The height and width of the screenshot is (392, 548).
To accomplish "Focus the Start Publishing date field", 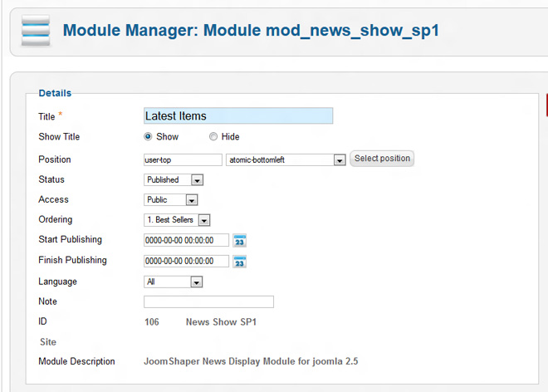I will [x=186, y=241].
